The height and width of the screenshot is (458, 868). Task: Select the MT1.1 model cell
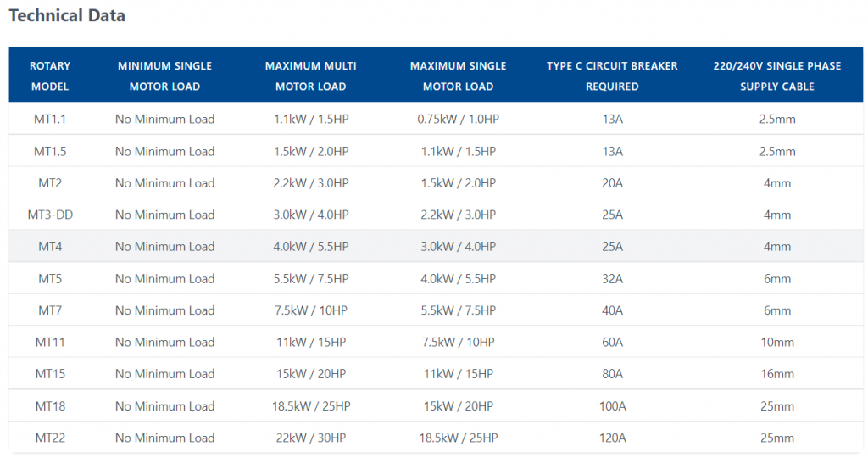[50, 119]
